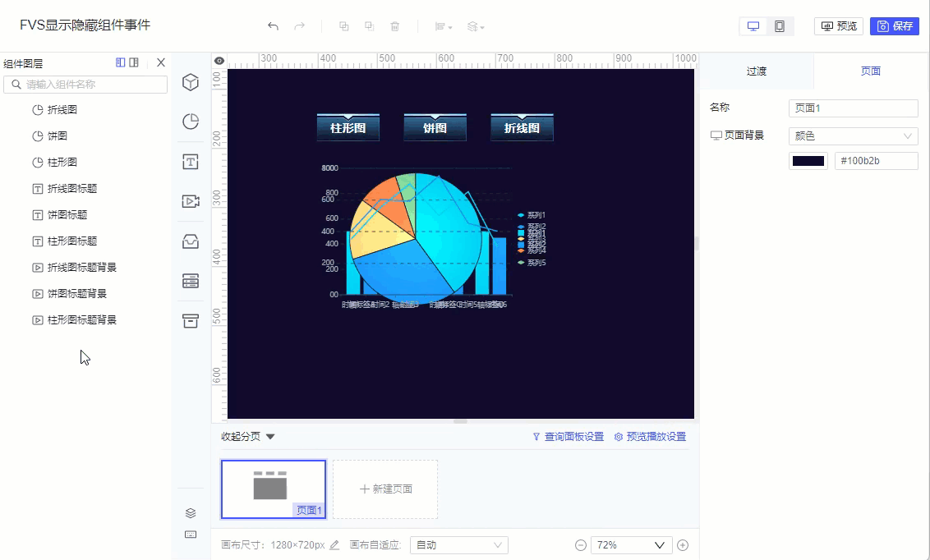The image size is (930, 560).
Task: Switch to the 过渡 tab
Action: pos(756,71)
